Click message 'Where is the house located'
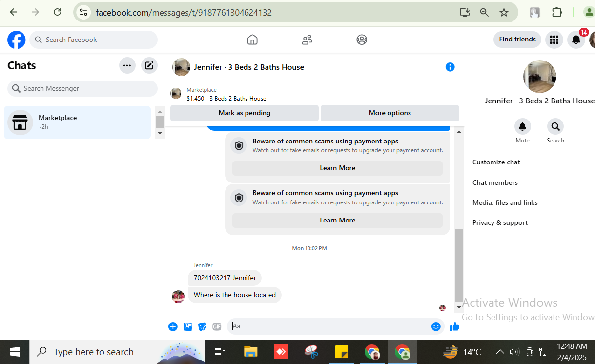Image resolution: width=595 pixels, height=364 pixels. pyautogui.click(x=235, y=295)
